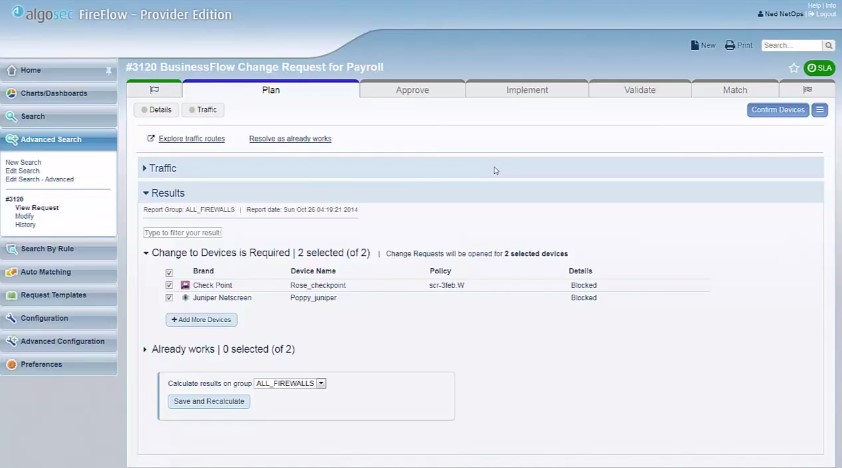842x468 pixels.
Task: Switch to the Approve tab
Action: 412,90
